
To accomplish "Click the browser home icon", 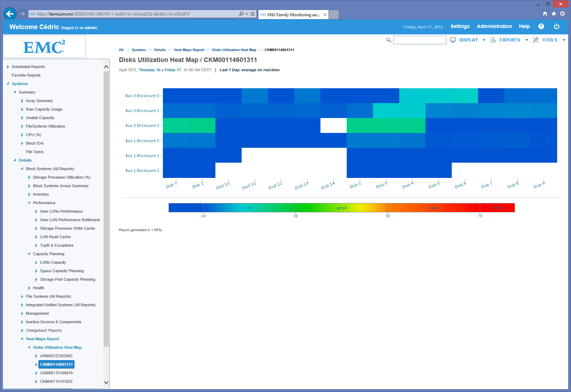I will pyautogui.click(x=545, y=14).
